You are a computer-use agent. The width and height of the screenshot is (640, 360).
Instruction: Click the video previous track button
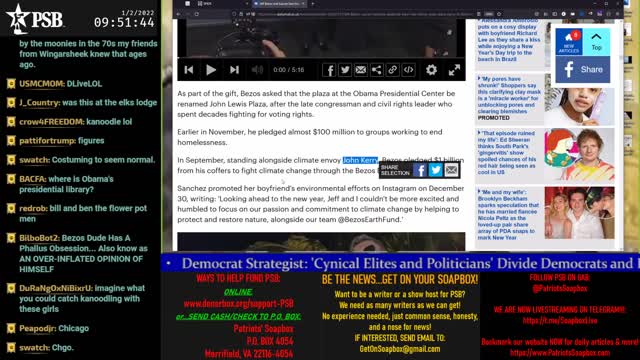[x=189, y=70]
